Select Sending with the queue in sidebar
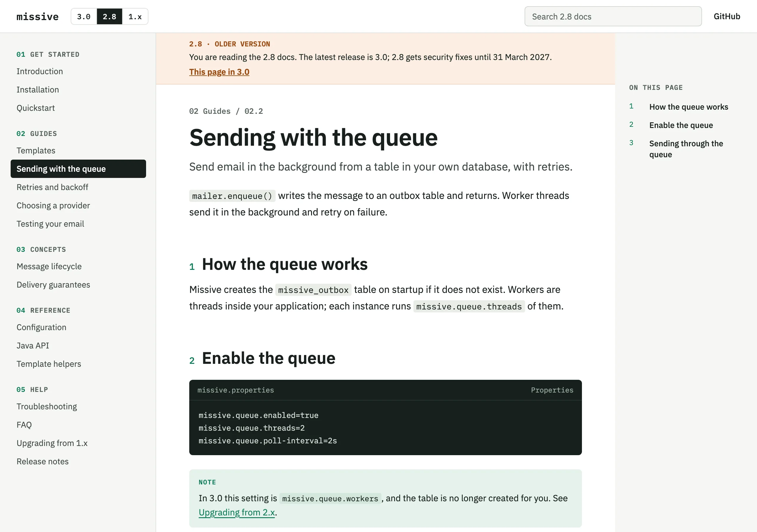 [78, 169]
